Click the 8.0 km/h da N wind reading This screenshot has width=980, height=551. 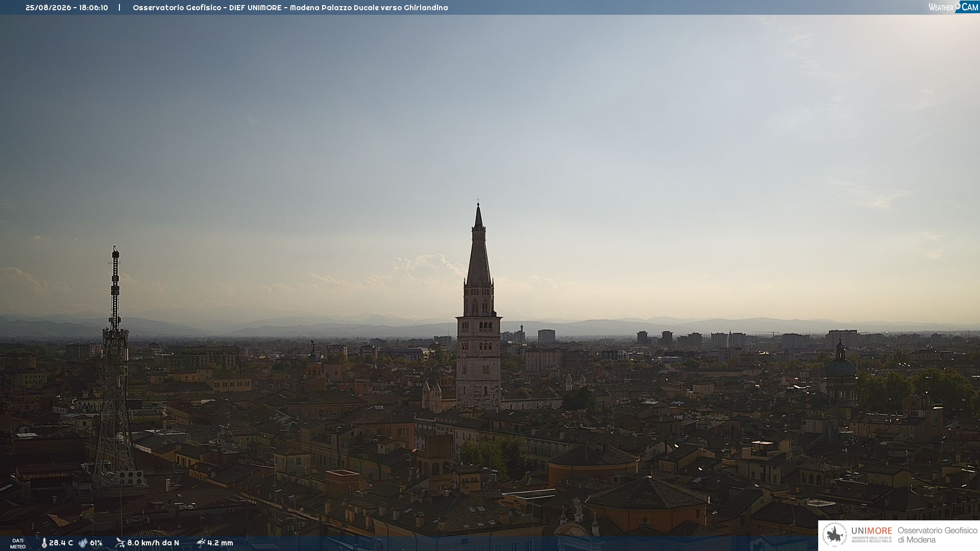(x=153, y=543)
